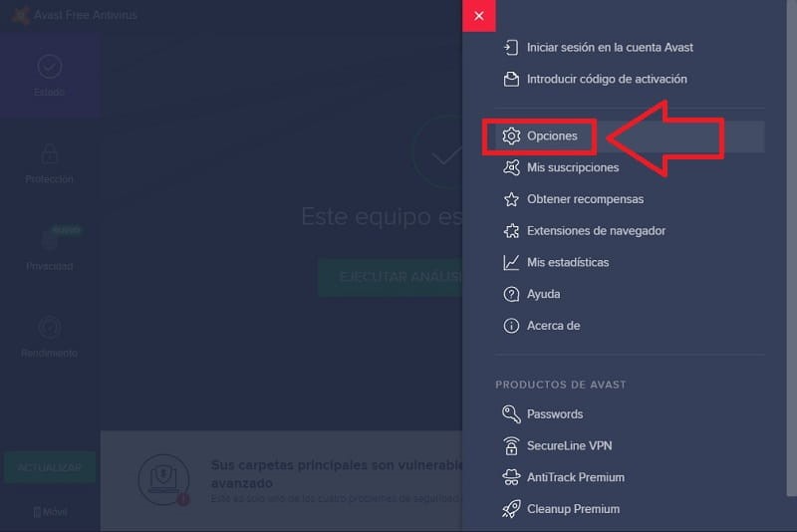Screen dimensions: 797x532
Task: Click the 'Este equipo' status headline
Action: tap(382, 216)
